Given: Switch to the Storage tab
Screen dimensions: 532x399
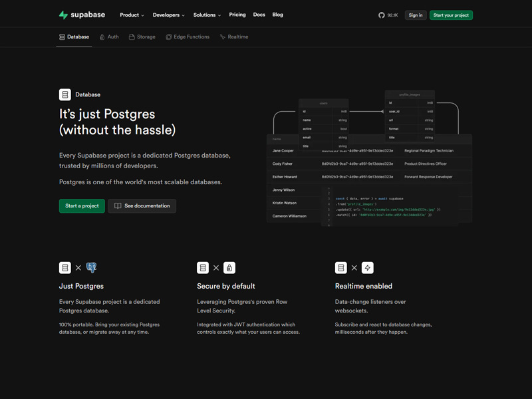Looking at the screenshot, I should click(x=142, y=37).
